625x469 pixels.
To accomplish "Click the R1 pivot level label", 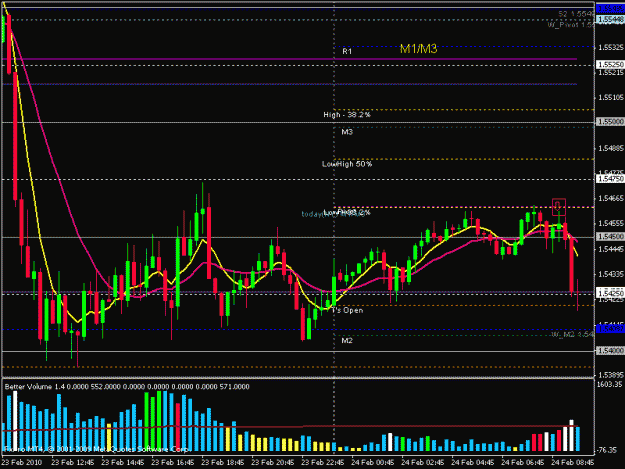I will [347, 51].
